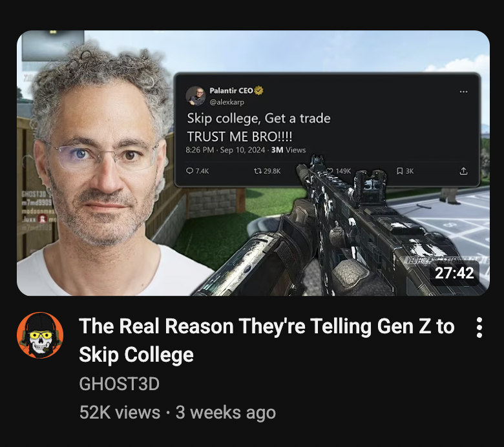Open the video's three-dot options menu

click(x=479, y=327)
